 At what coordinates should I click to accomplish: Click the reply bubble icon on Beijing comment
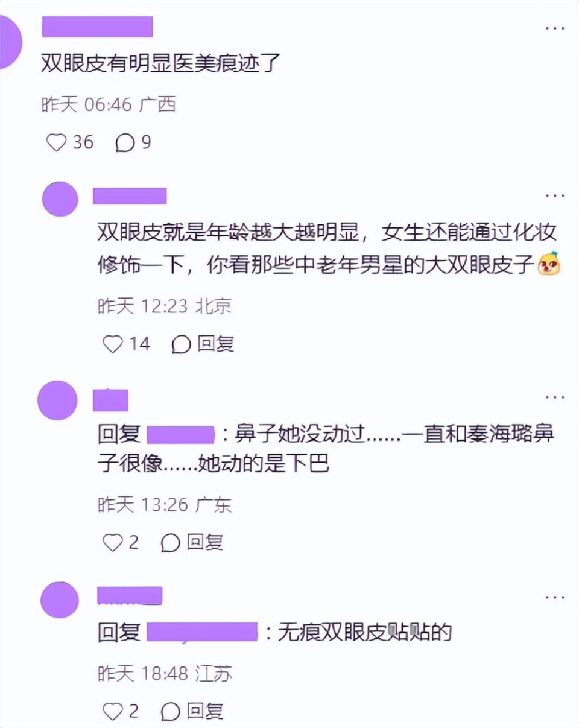(181, 344)
